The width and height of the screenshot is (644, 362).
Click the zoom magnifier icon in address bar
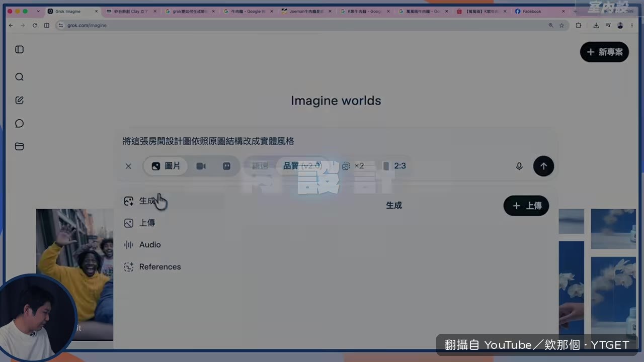pyautogui.click(x=551, y=25)
